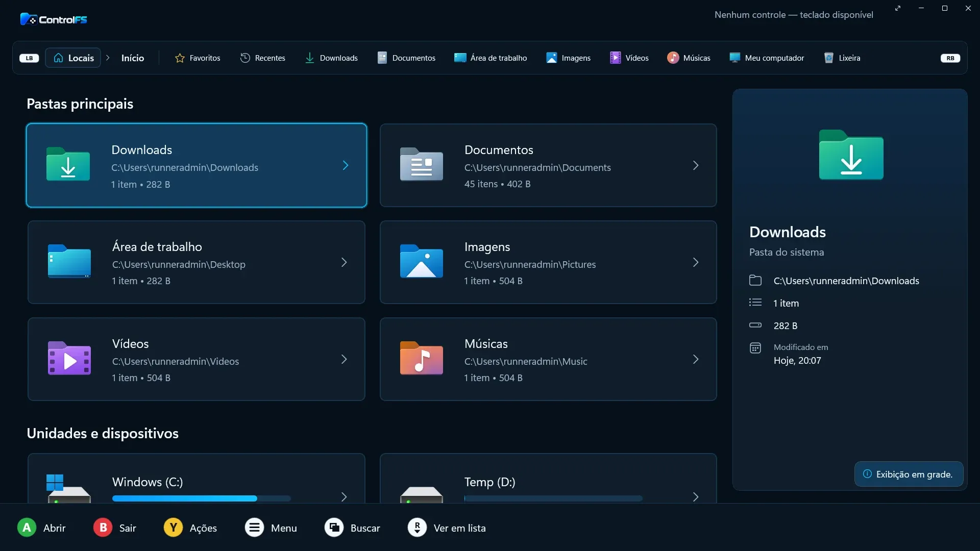Click the Vídeos folder card thumbnail icon

pos(69,358)
